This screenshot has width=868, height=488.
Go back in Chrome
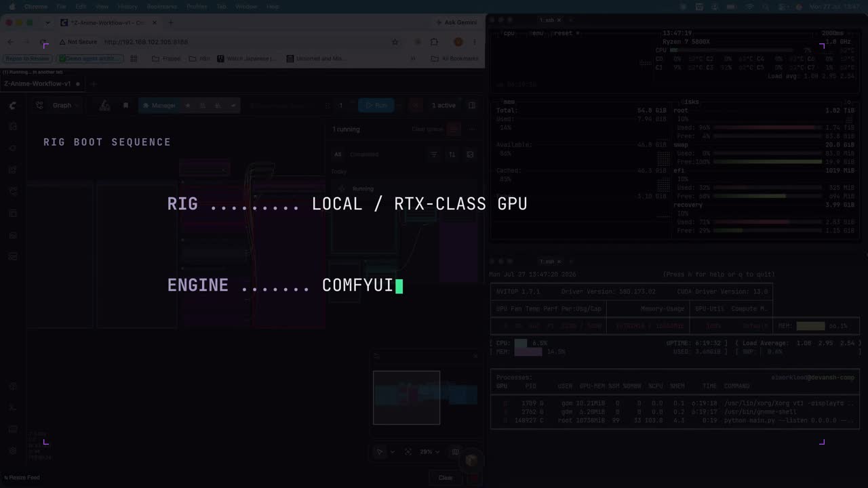(x=10, y=42)
